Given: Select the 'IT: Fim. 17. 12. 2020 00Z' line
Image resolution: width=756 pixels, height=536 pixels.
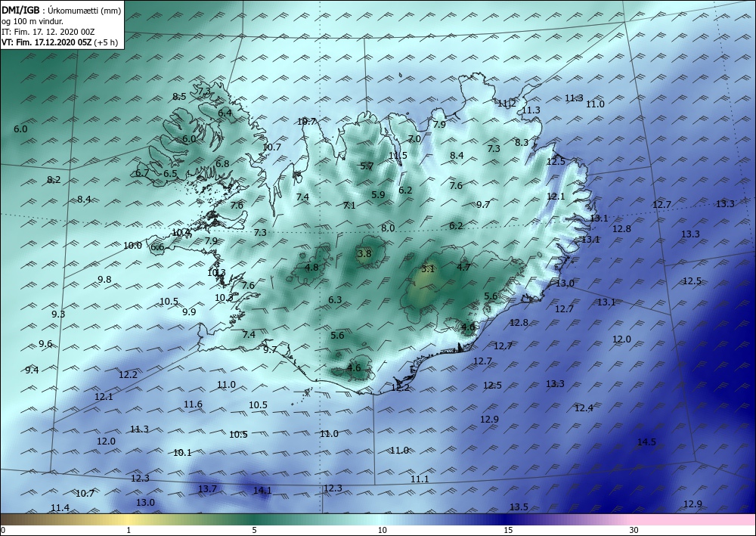Looking at the screenshot, I should (48, 32).
